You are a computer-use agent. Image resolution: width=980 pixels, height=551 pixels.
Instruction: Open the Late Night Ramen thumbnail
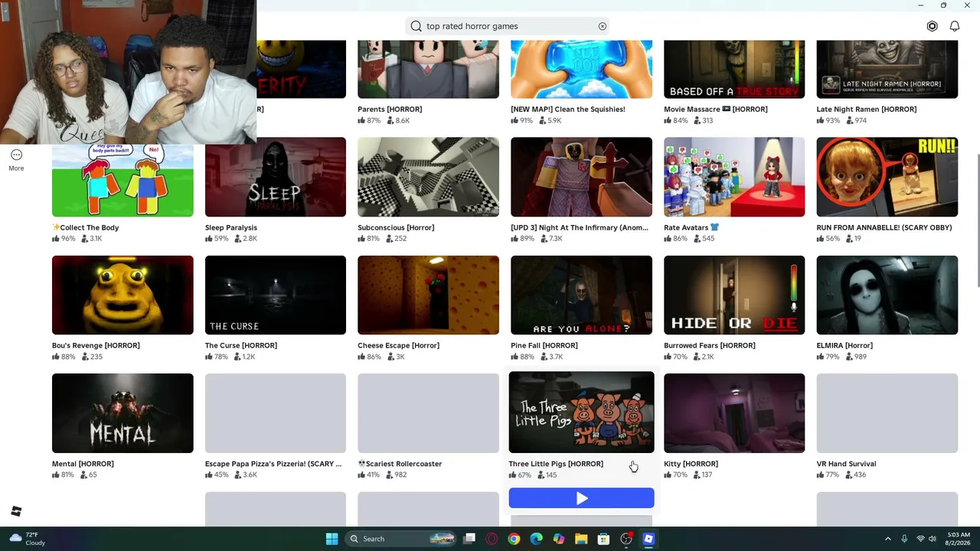tap(887, 70)
